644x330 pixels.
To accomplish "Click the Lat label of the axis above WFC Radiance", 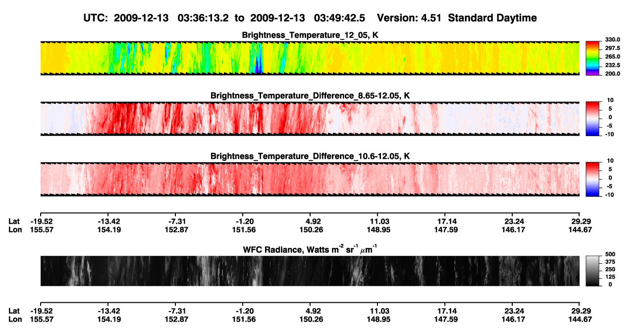I will (x=14, y=221).
